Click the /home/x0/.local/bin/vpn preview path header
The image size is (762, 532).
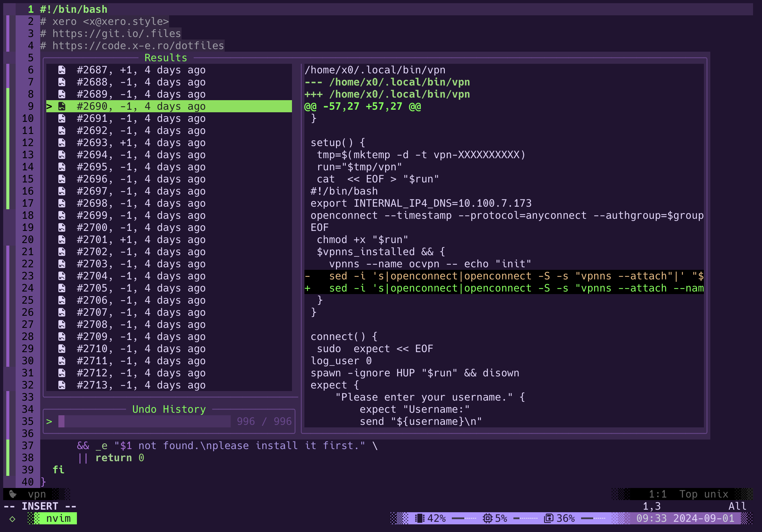tap(375, 70)
